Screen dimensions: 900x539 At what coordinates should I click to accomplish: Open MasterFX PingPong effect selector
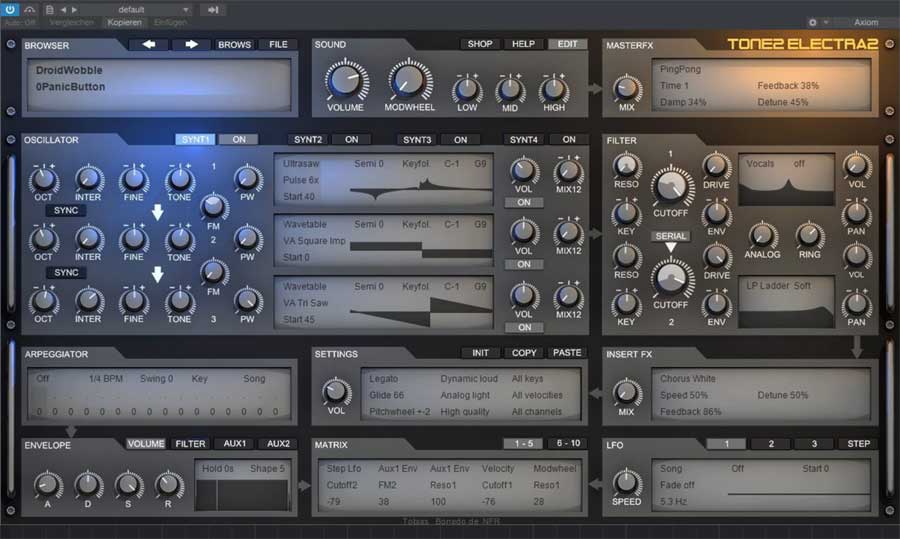pyautogui.click(x=680, y=69)
